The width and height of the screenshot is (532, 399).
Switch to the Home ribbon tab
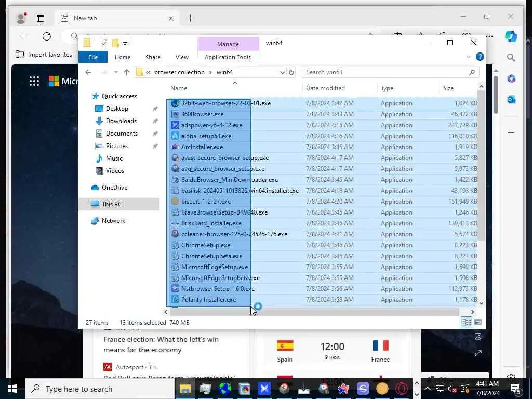[123, 57]
